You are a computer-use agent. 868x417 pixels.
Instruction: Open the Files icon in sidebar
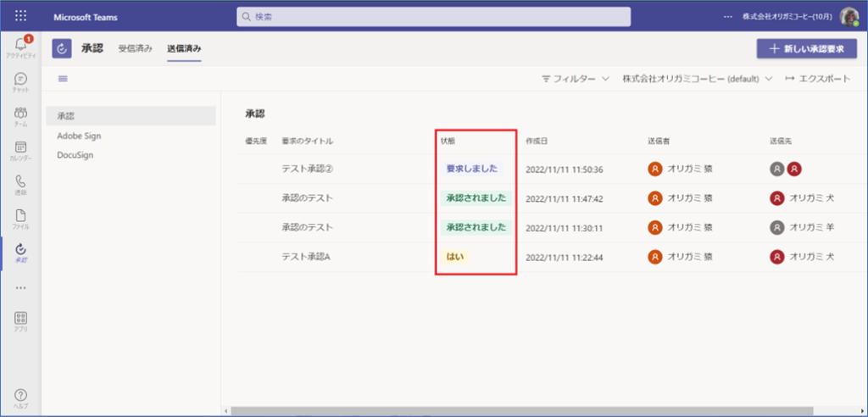pyautogui.click(x=21, y=220)
